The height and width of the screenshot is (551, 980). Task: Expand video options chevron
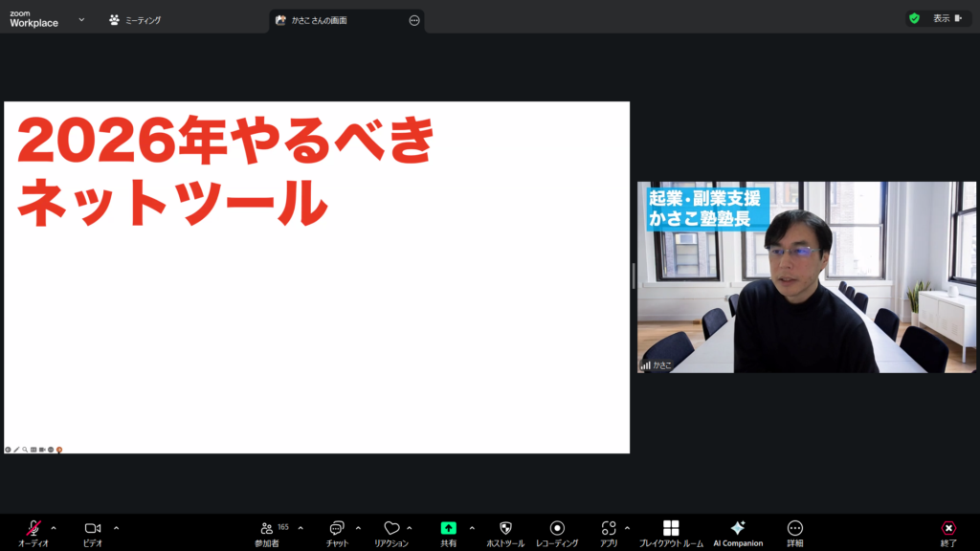[x=117, y=528]
